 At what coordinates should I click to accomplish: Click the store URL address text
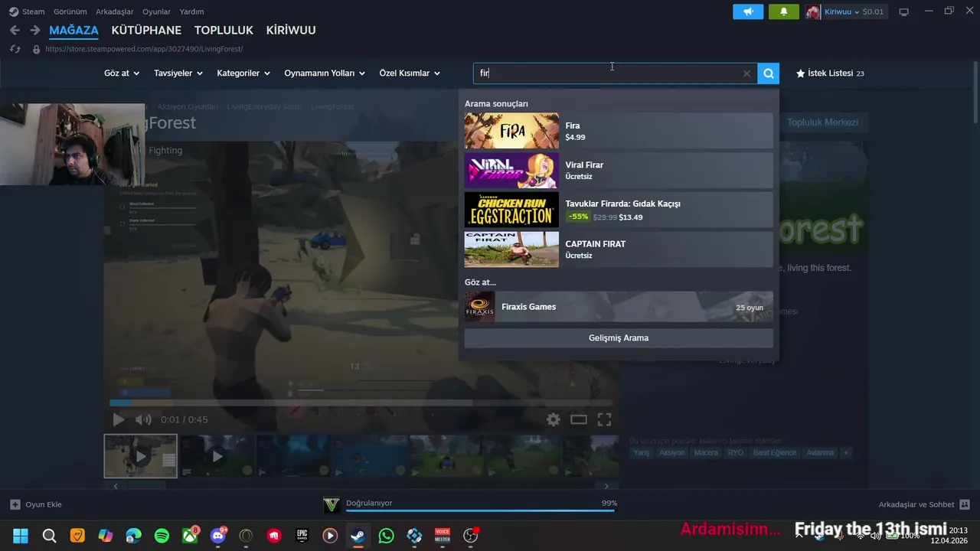(x=144, y=49)
